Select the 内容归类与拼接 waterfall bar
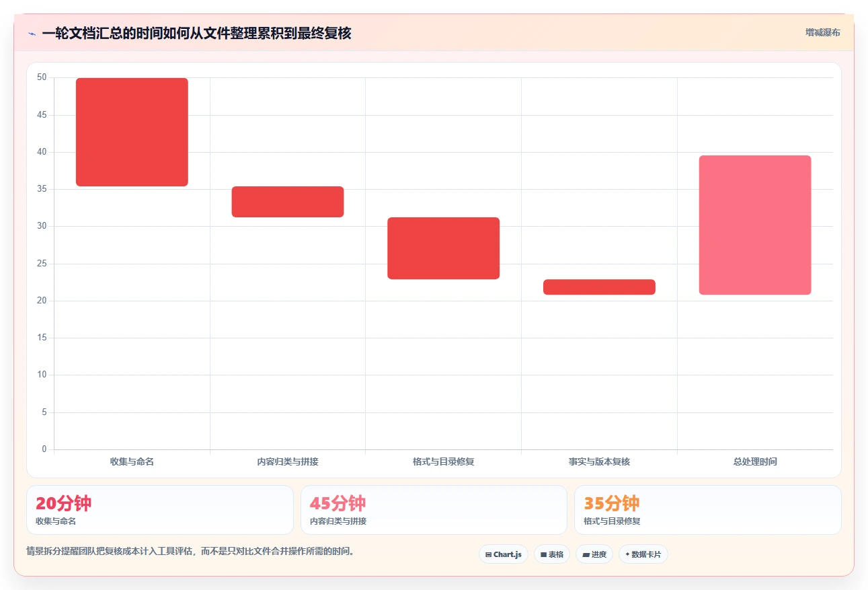Viewport: 868px width, 590px height. (x=288, y=202)
